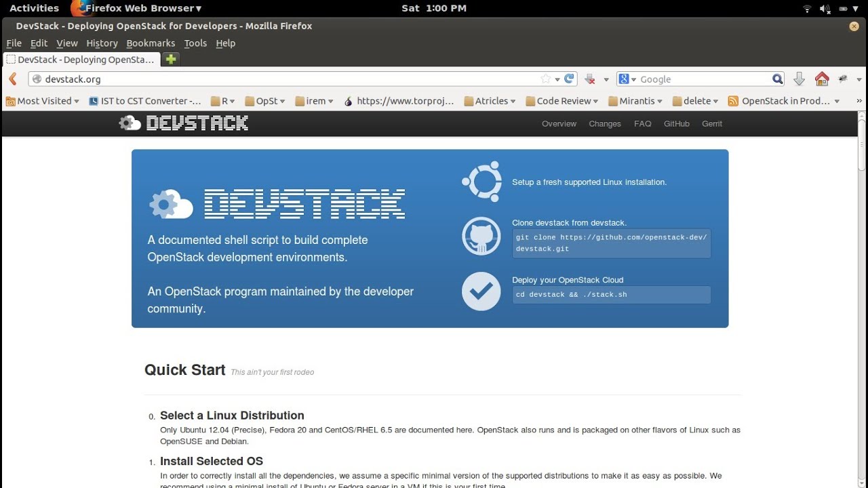868x488 pixels.
Task: Click the DevStack logo in the site header
Action: 183,123
